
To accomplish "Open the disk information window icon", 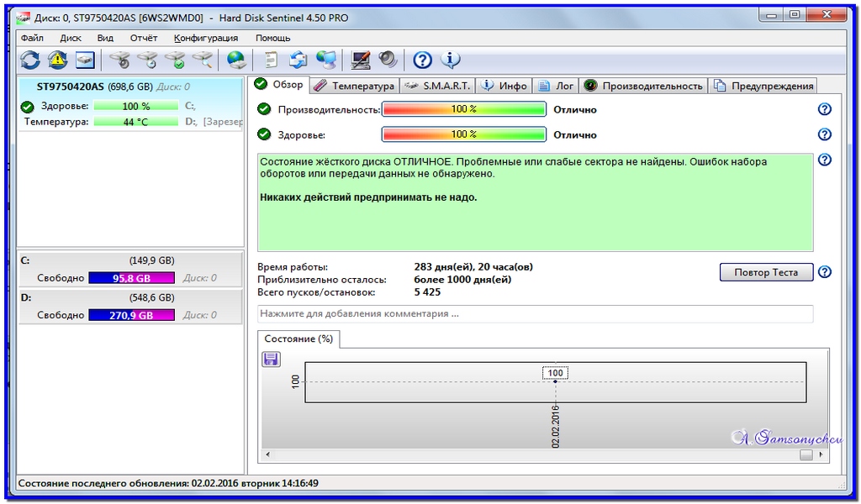I will pyautogui.click(x=85, y=60).
